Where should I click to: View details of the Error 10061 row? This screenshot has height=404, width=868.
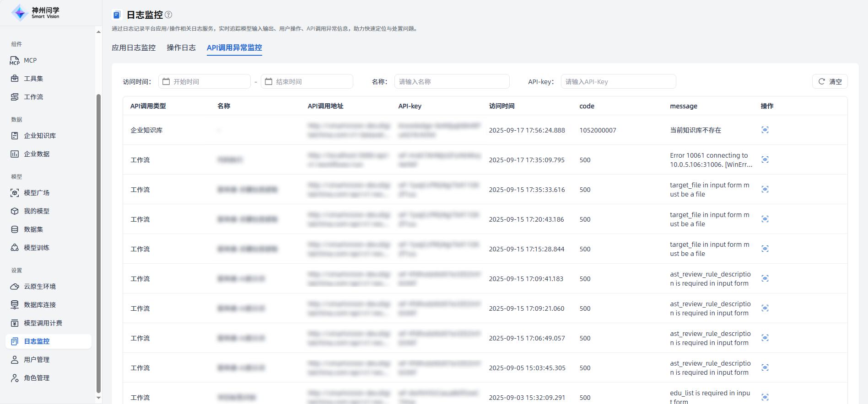(x=765, y=160)
